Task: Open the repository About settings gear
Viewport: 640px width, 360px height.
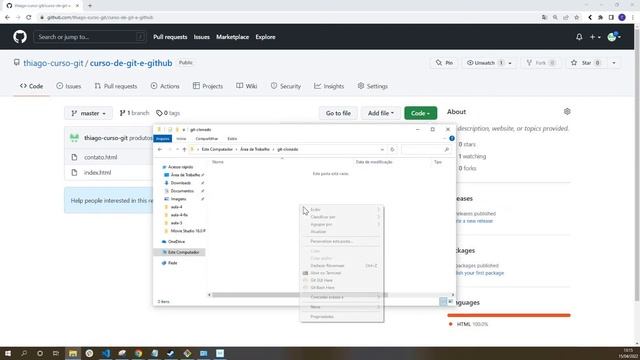Action: pyautogui.click(x=567, y=111)
